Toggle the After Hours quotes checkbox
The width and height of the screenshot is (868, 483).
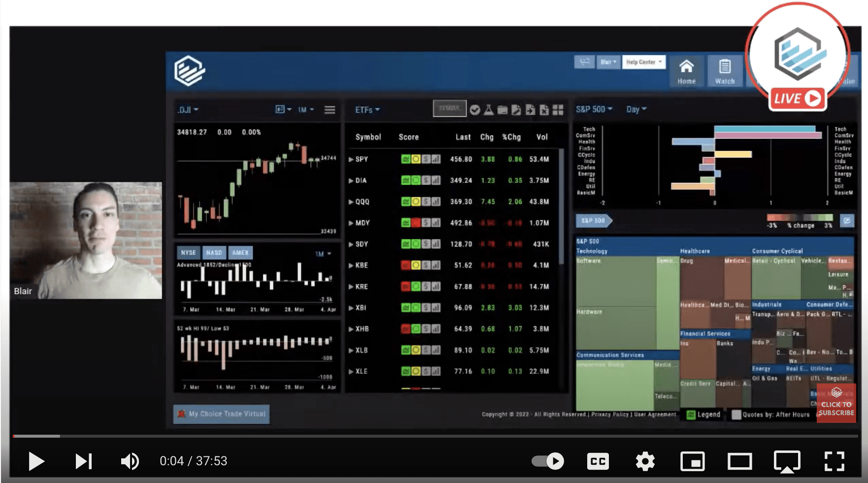click(737, 414)
